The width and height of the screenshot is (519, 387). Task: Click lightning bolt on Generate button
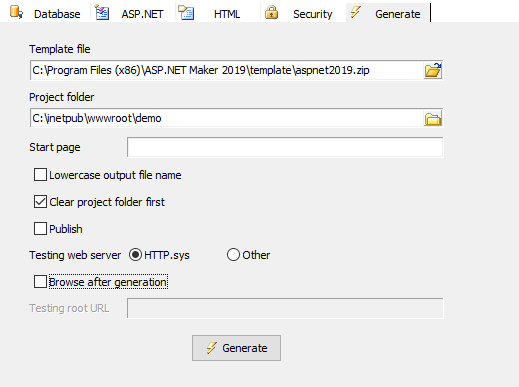coord(212,348)
